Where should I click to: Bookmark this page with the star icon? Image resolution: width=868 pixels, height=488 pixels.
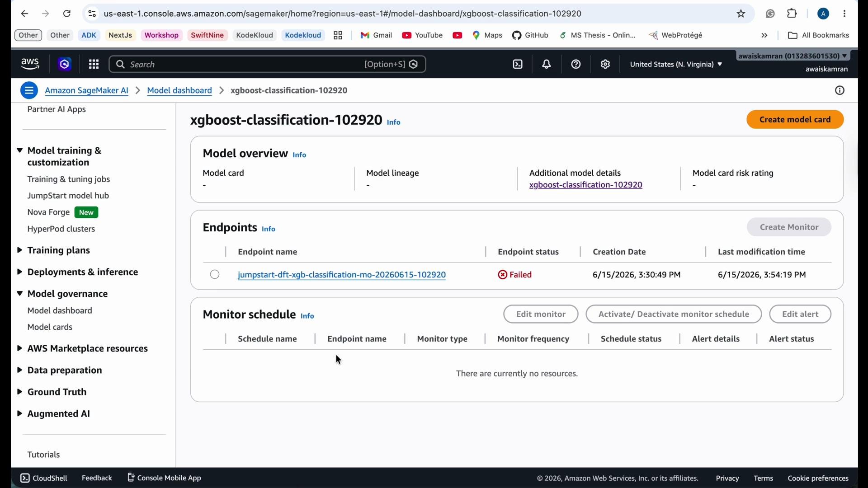(x=741, y=14)
